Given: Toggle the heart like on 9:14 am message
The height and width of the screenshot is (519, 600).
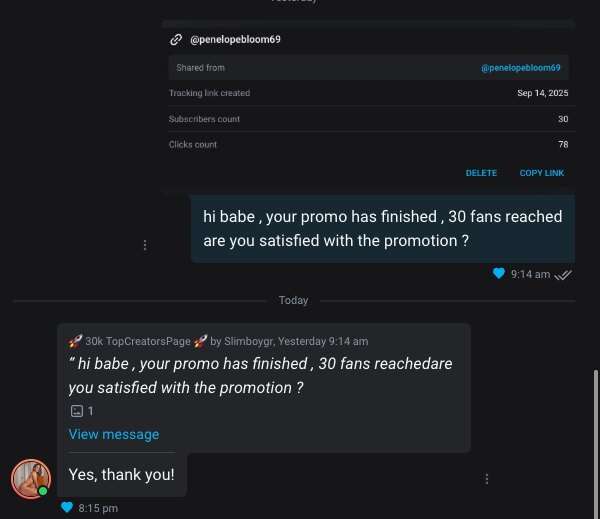Looking at the screenshot, I should tap(499, 273).
